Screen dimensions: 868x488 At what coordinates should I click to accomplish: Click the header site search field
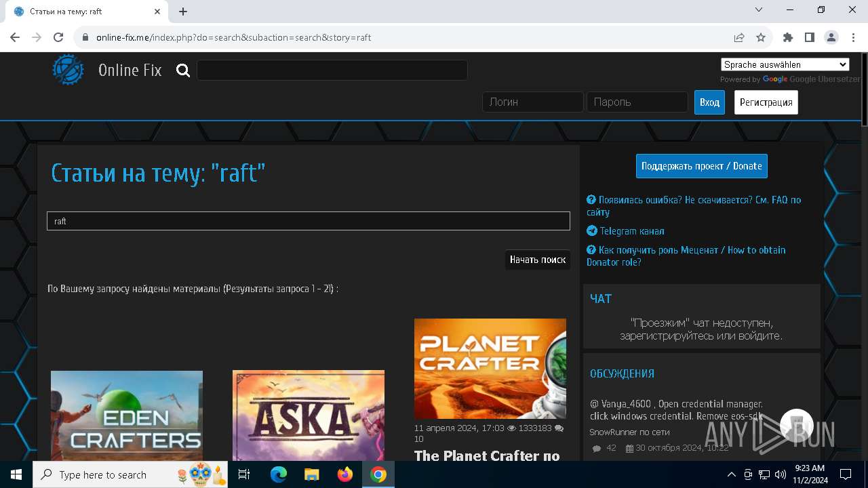point(332,70)
